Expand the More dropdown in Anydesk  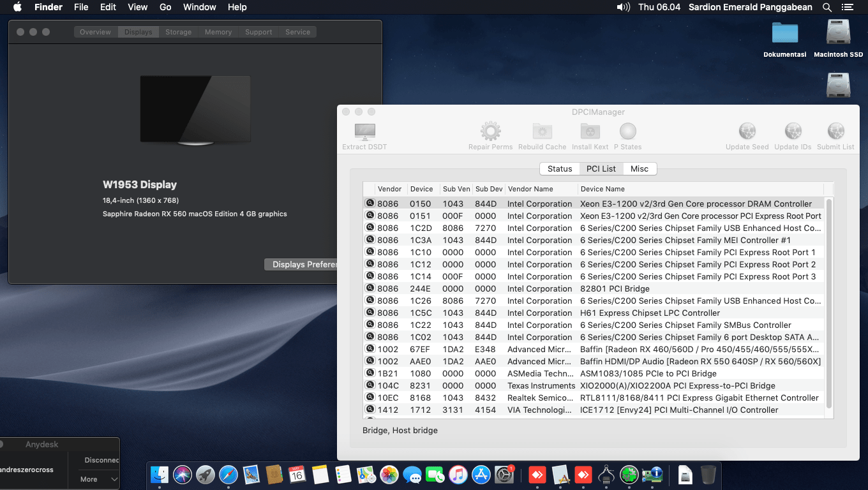pos(99,479)
